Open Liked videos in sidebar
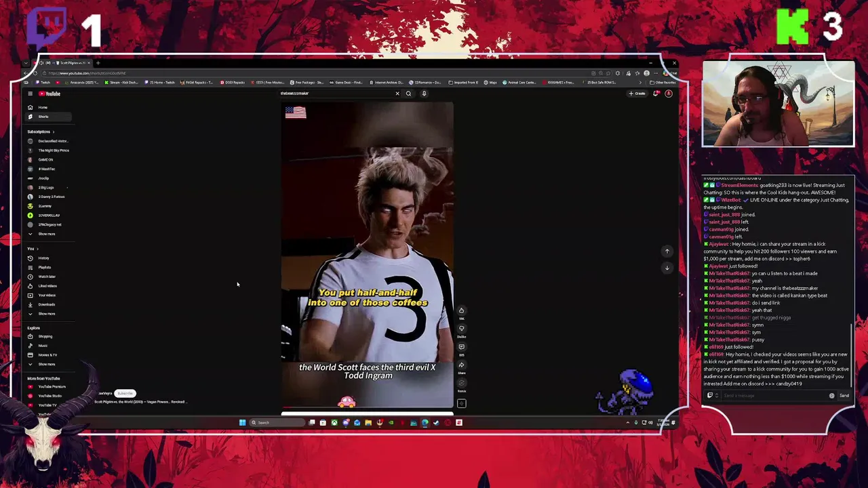The height and width of the screenshot is (488, 868). pos(47,286)
